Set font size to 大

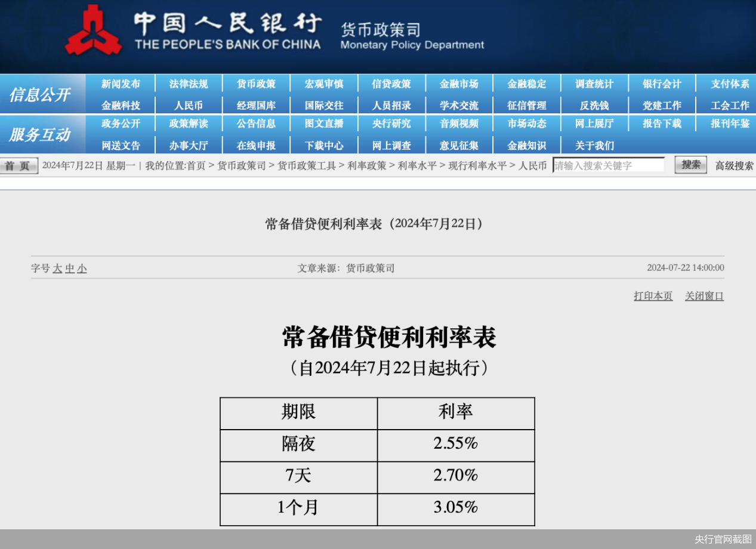(x=57, y=269)
